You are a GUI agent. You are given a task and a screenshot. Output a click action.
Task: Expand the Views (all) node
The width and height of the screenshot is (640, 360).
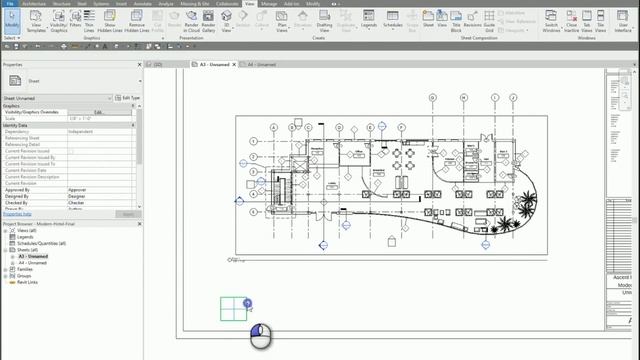[x=6, y=231]
